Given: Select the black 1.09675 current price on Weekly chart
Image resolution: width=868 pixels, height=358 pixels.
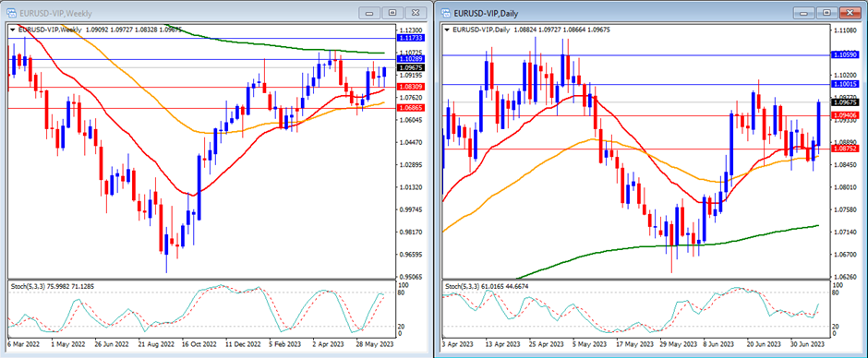Looking at the screenshot, I should (x=410, y=67).
